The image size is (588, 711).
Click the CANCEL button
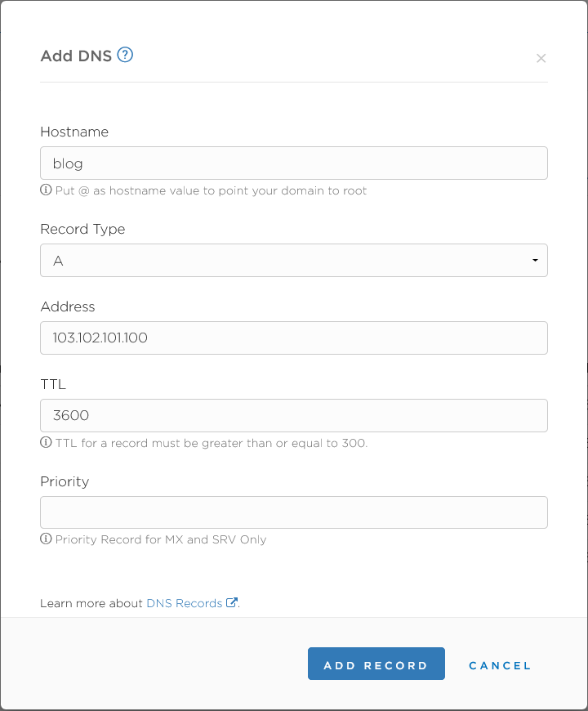pyautogui.click(x=500, y=664)
